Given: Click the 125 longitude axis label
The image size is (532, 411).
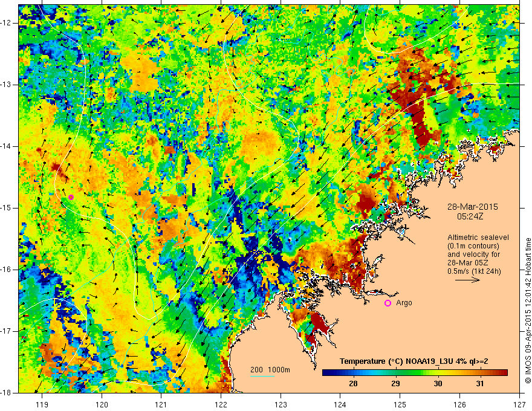Looking at the screenshot, I should 400,404.
